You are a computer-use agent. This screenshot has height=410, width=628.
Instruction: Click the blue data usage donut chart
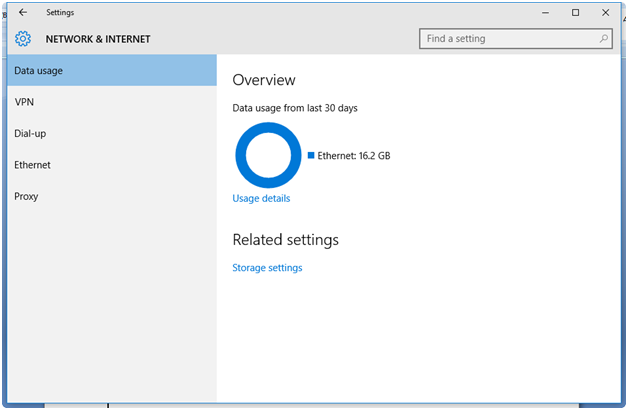click(x=268, y=130)
